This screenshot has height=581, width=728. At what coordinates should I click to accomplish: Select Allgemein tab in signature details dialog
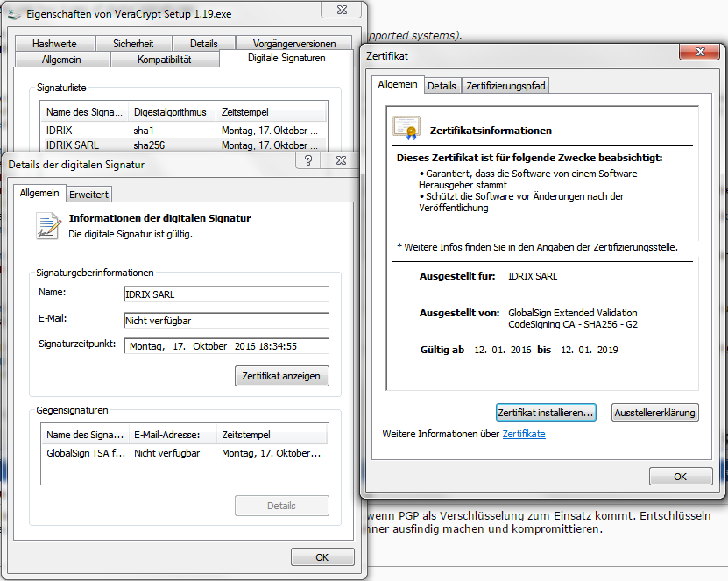point(39,193)
